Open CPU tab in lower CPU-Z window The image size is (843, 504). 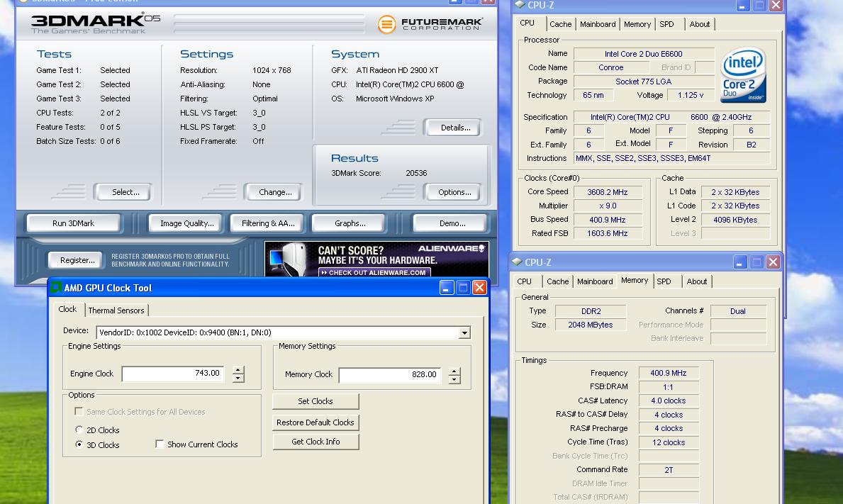pyautogui.click(x=524, y=281)
